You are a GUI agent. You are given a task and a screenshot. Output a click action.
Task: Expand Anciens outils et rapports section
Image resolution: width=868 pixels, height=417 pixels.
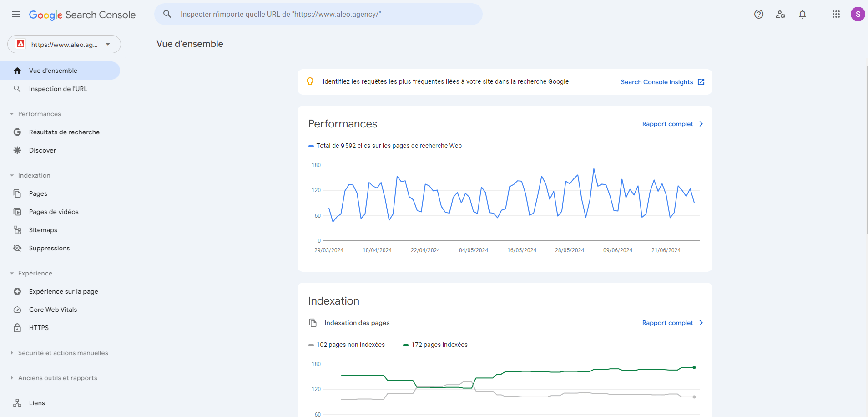(12, 378)
